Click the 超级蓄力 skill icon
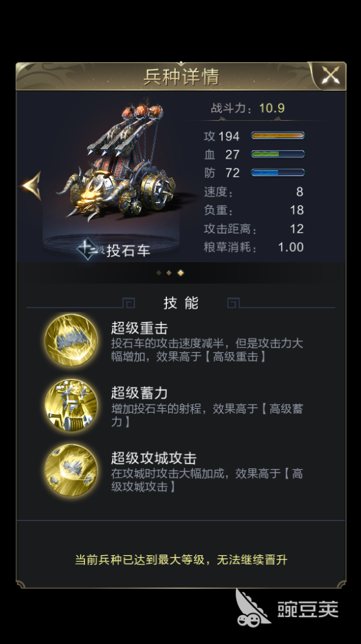Viewport: 361px width, 644px height. click(x=71, y=406)
